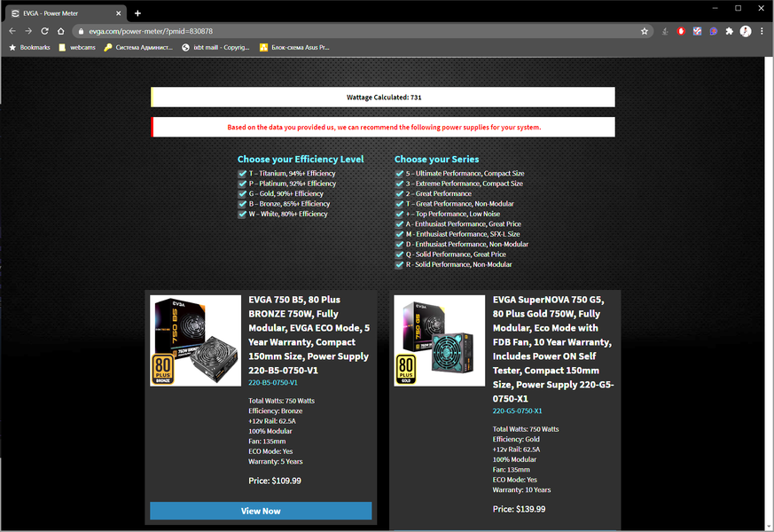This screenshot has height=532, width=774.
Task: Open Система Админист bookmark
Action: click(138, 47)
